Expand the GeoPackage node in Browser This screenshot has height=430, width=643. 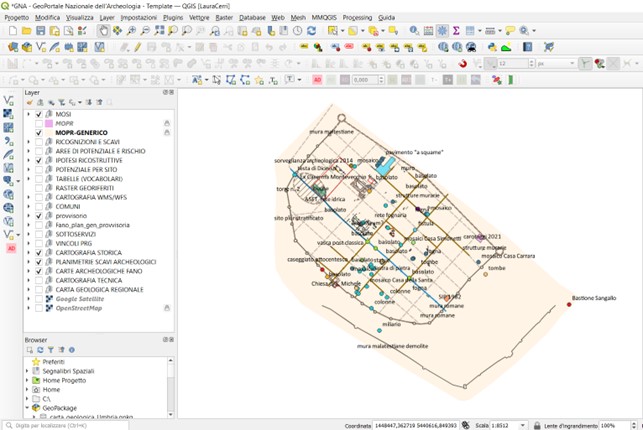(29, 408)
